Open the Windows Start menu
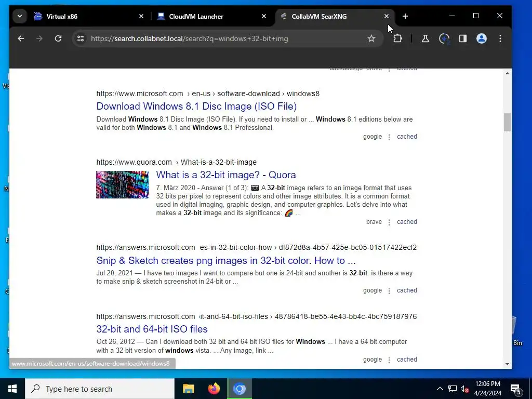The height and width of the screenshot is (399, 532). [12, 389]
